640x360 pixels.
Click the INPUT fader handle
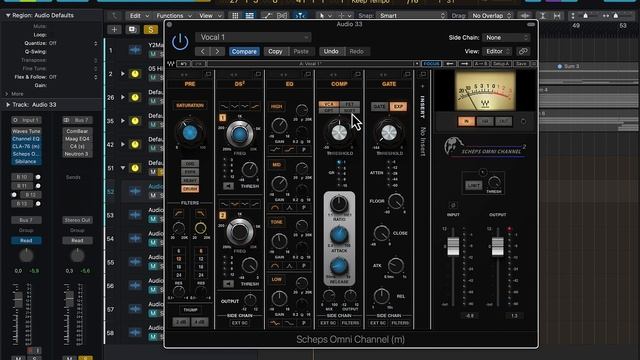pyautogui.click(x=453, y=246)
